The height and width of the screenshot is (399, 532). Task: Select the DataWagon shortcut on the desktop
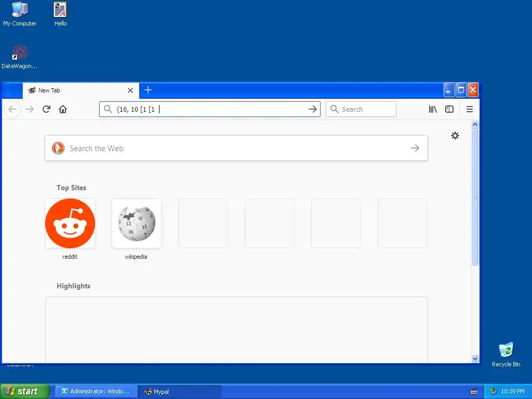20,57
